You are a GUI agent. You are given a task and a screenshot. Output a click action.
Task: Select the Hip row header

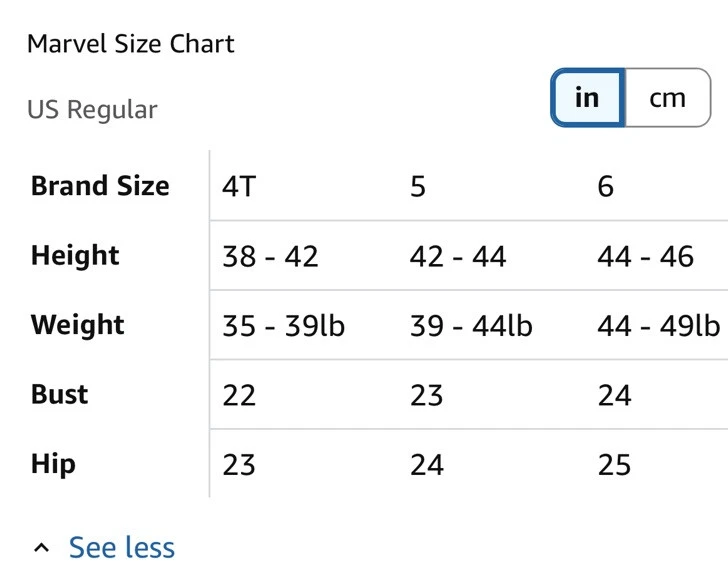(53, 464)
